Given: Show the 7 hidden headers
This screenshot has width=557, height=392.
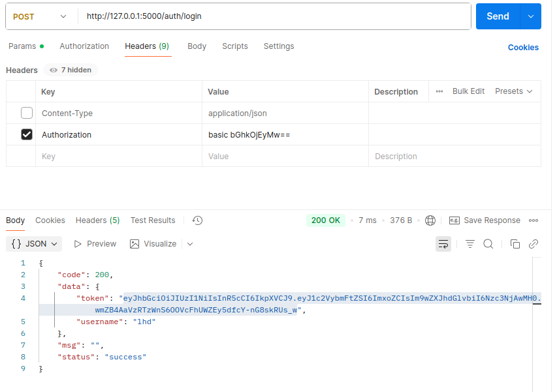Looking at the screenshot, I should click(71, 70).
